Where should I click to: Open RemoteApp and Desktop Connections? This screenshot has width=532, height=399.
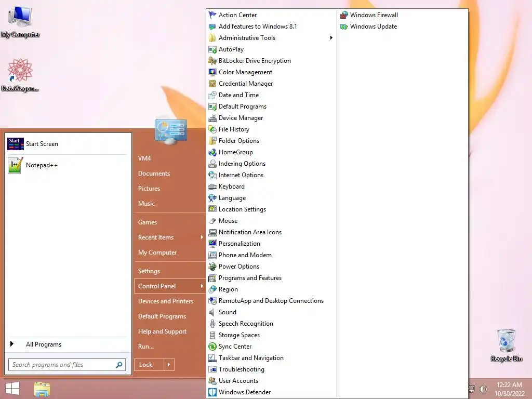pos(271,301)
